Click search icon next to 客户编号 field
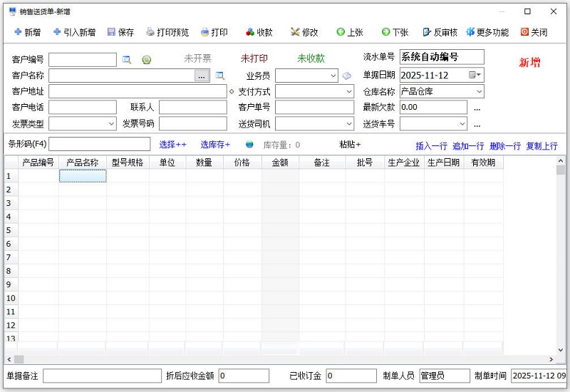Image resolution: width=570 pixels, height=392 pixels. (127, 60)
